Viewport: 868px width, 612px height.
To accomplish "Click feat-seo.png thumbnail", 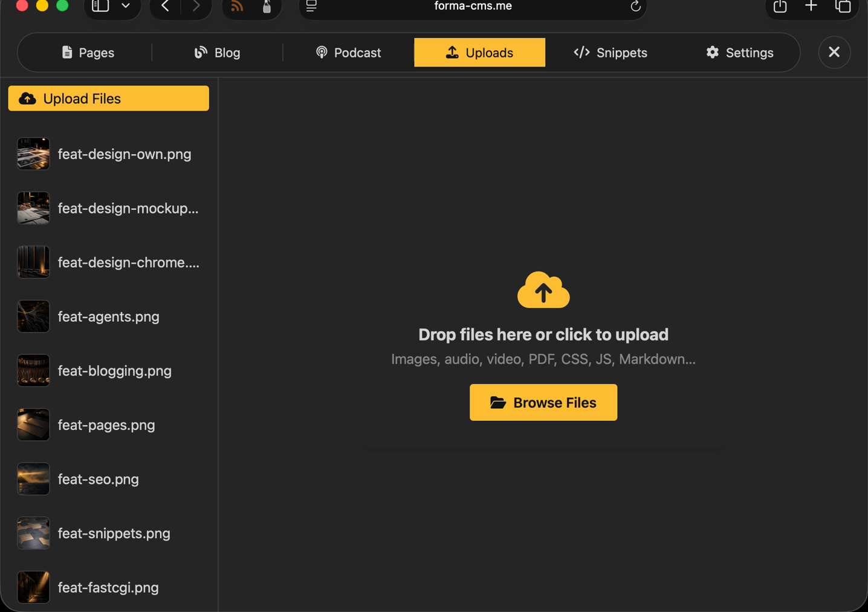I will [33, 479].
